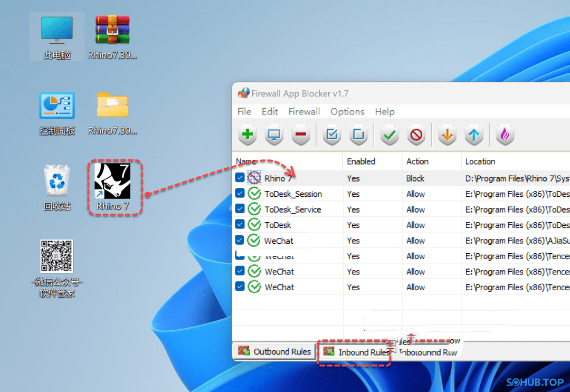Click the orange Move Down arrow icon
Viewport: 570px width, 392px height.
[x=447, y=135]
